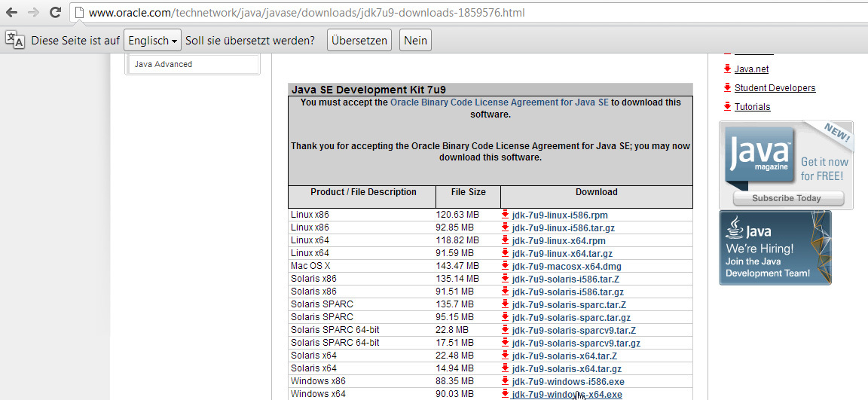Screen dimensions: 868x400
Task: Click red download arrow for jdk-7u9-solaris-sparc.tar.Z
Action: click(x=505, y=304)
